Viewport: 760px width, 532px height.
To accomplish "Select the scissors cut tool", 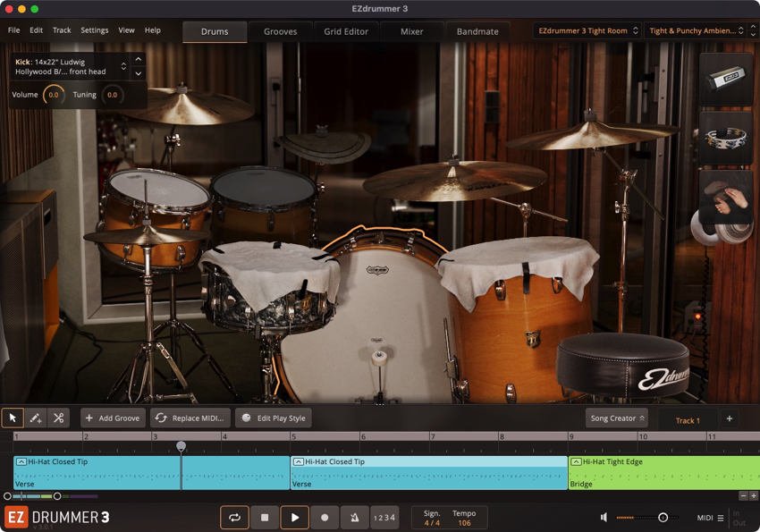I will 59,418.
